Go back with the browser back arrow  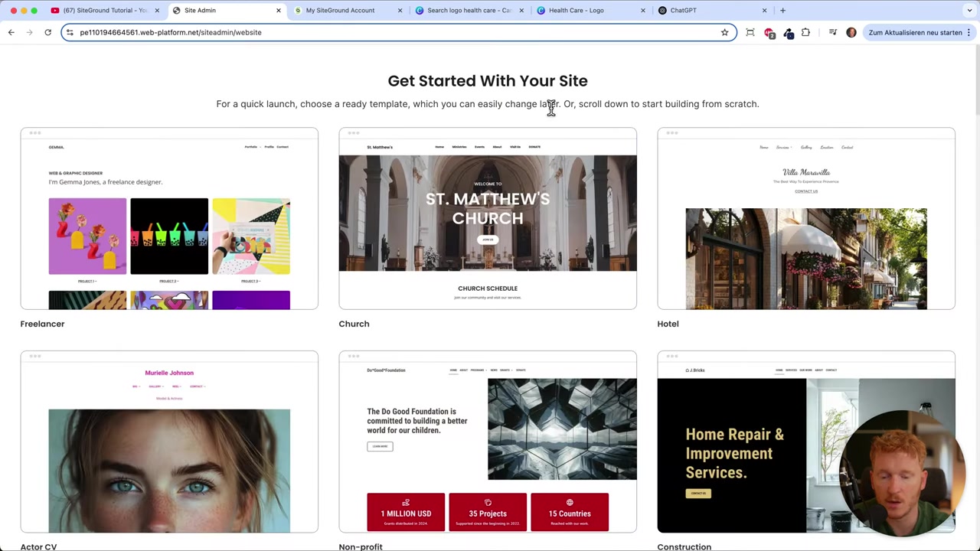click(x=11, y=32)
